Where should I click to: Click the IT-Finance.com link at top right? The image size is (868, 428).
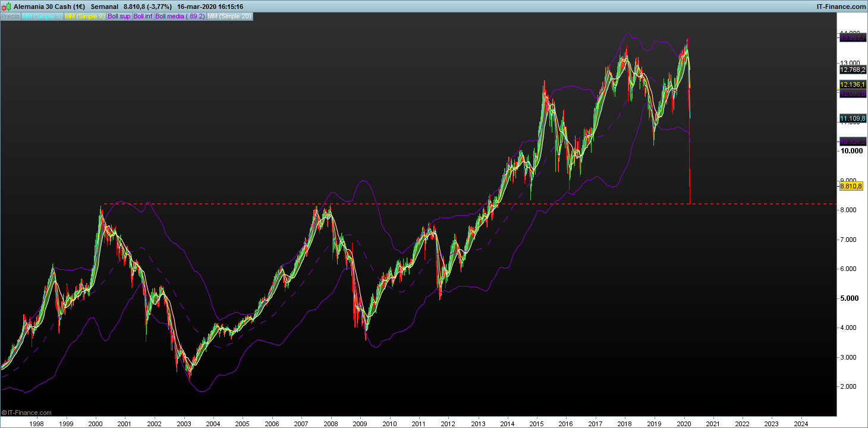[841, 7]
